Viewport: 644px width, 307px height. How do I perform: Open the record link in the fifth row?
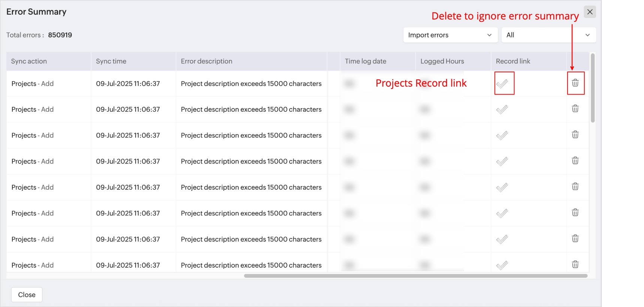502,187
